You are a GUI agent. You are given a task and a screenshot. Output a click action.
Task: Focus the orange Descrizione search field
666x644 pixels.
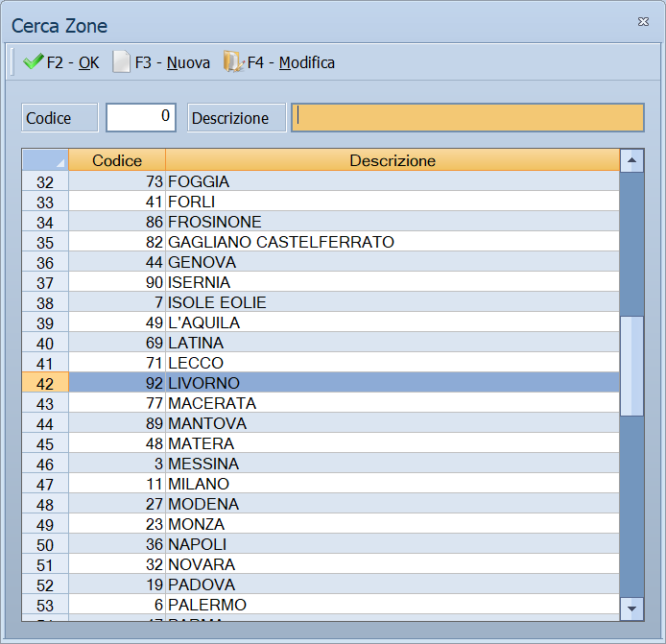[x=467, y=117]
